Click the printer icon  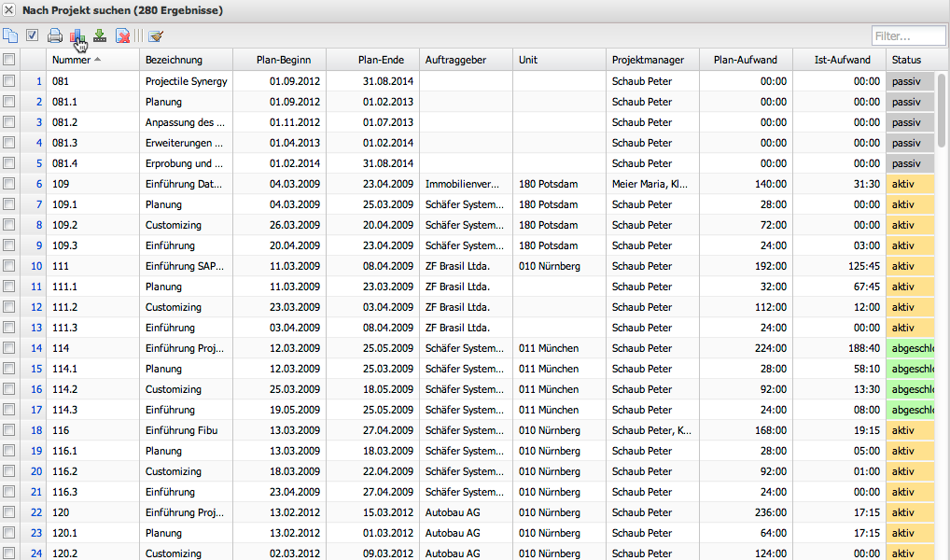[x=55, y=36]
